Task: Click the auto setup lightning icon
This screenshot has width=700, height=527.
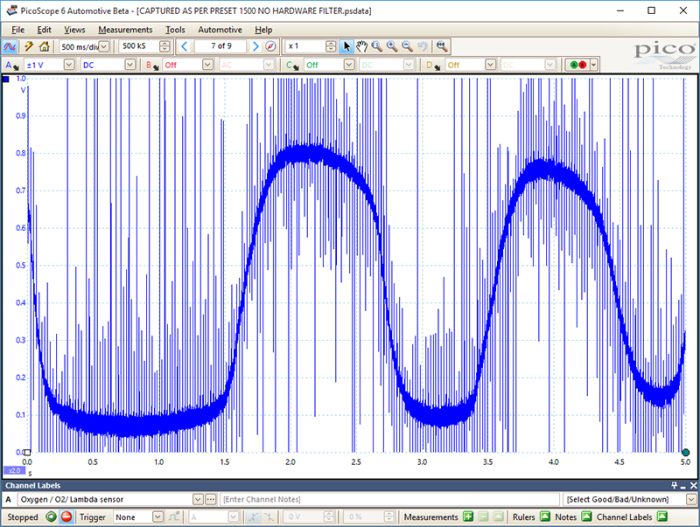Action: (29, 46)
